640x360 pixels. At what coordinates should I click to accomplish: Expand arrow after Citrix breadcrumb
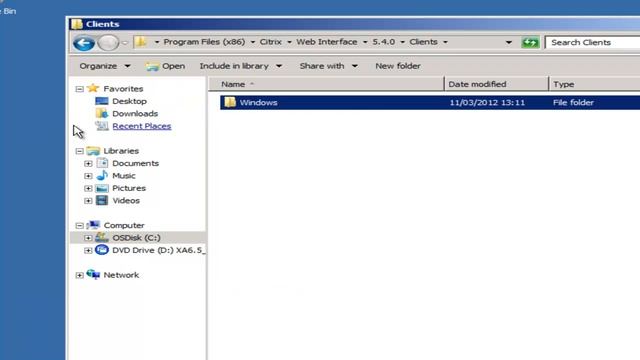289,42
